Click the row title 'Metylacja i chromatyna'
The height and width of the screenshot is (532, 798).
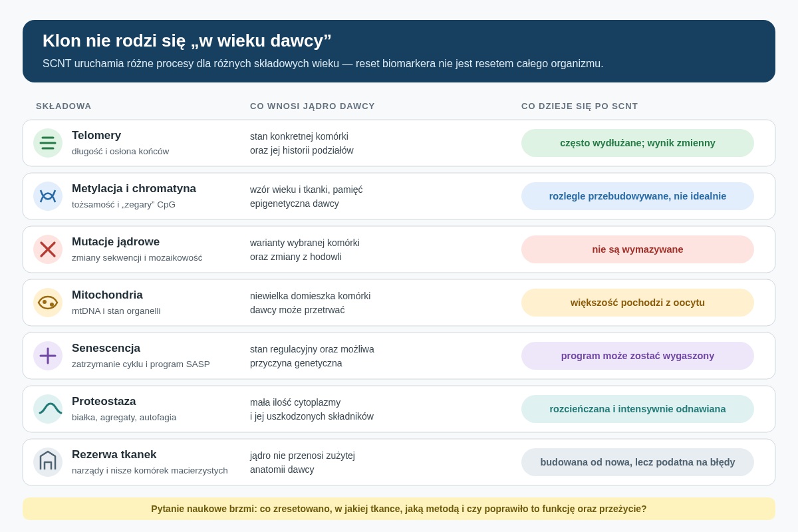[134, 189]
